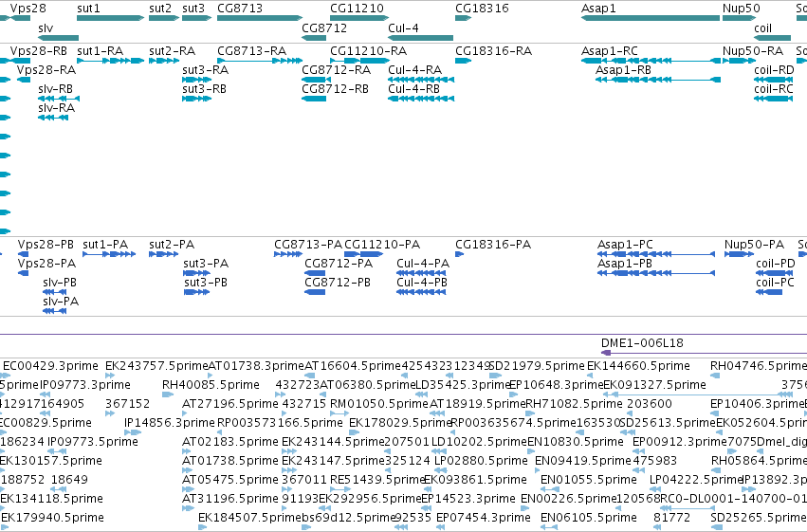Select the Nup50 gene label

[x=742, y=9]
